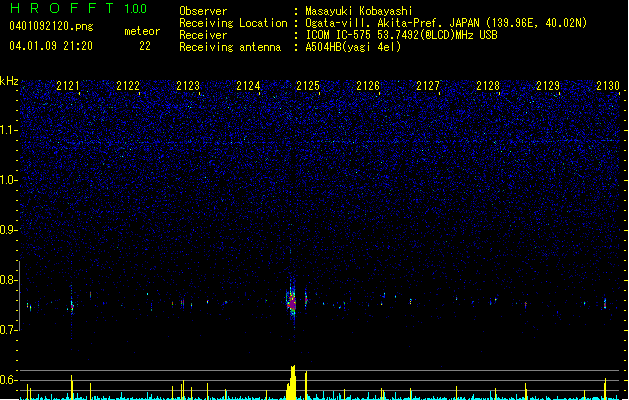Select the A504HB(yagi 4el) antenna text
Image resolution: width=629 pixels, height=400 pixels.
tap(353, 47)
